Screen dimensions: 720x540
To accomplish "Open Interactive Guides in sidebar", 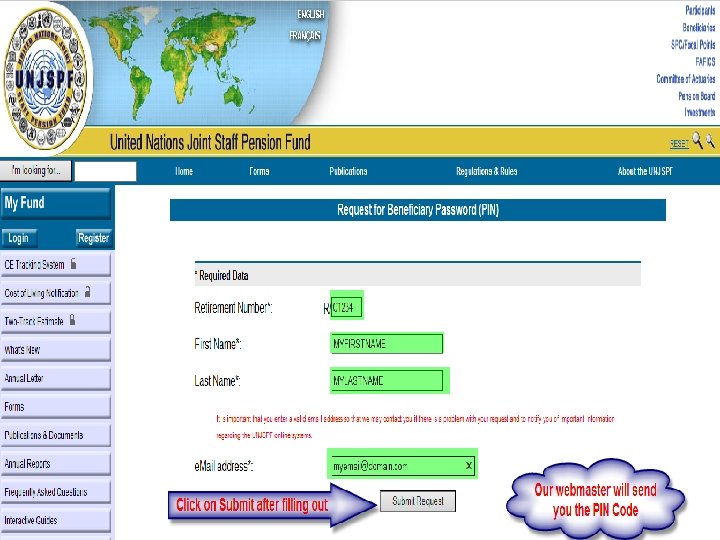I will [56, 520].
